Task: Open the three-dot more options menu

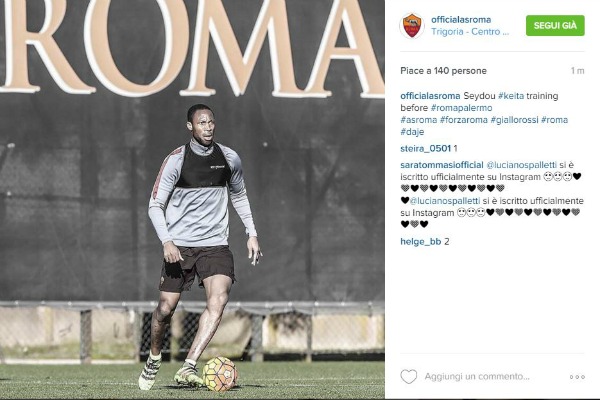Action: tap(577, 377)
